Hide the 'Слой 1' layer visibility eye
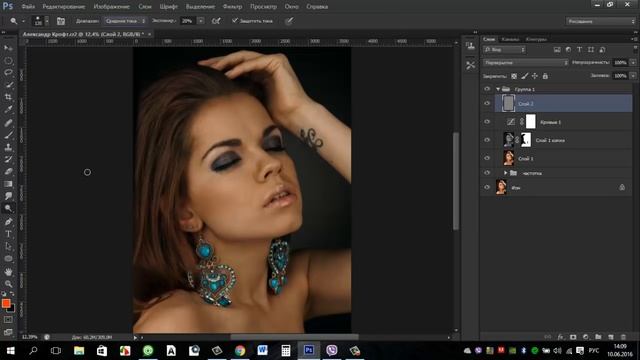Image resolution: width=640 pixels, height=360 pixels. pyautogui.click(x=487, y=158)
